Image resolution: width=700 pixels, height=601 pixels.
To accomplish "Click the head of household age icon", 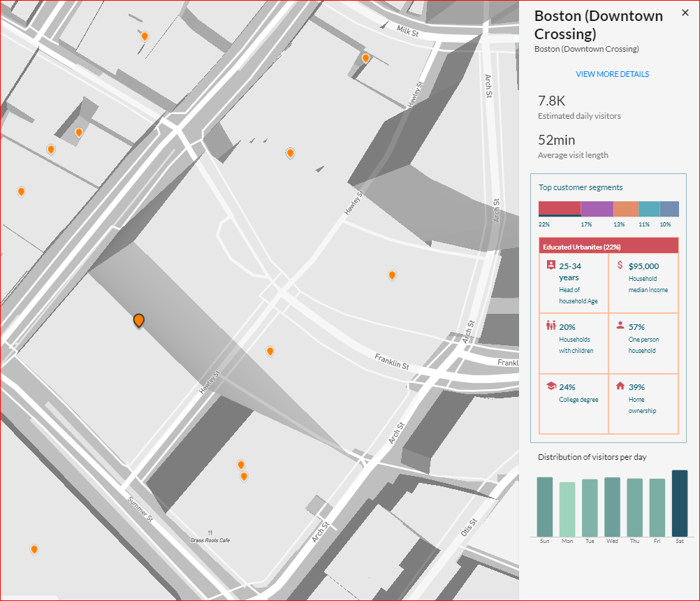I will [x=550, y=266].
